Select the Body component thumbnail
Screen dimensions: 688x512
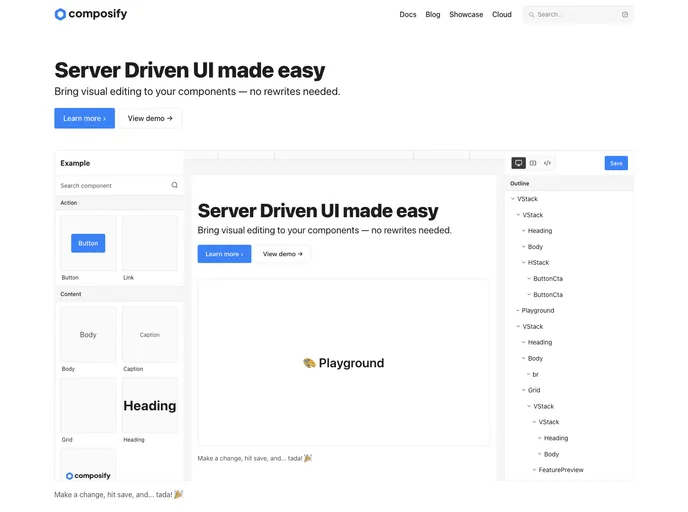[x=88, y=334]
